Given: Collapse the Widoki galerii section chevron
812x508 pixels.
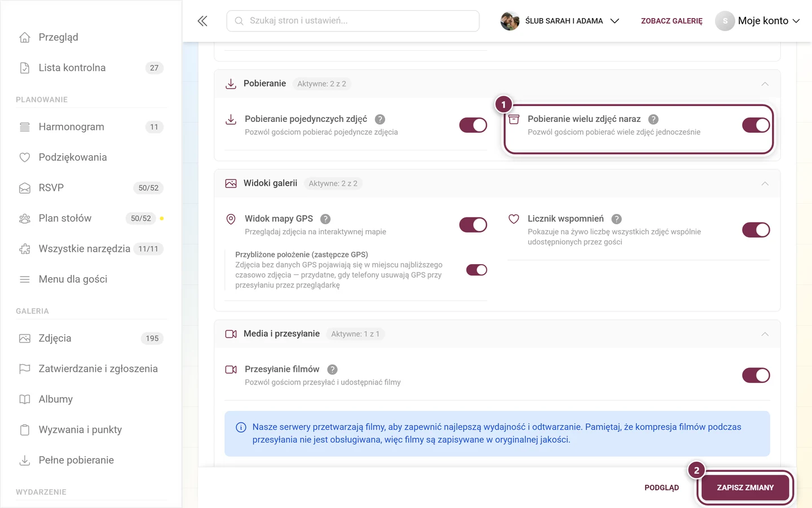Looking at the screenshot, I should (x=765, y=183).
